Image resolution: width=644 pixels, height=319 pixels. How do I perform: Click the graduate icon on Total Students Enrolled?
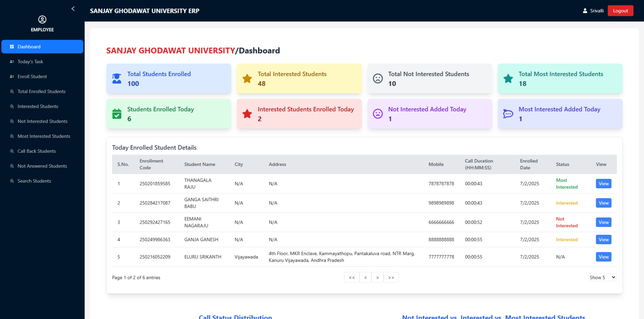[x=117, y=78]
